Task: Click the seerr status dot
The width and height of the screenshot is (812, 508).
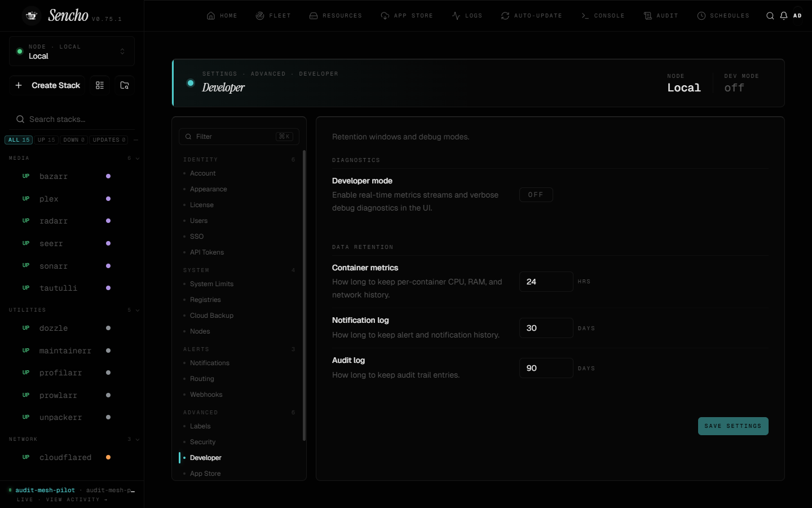Action: (108, 243)
